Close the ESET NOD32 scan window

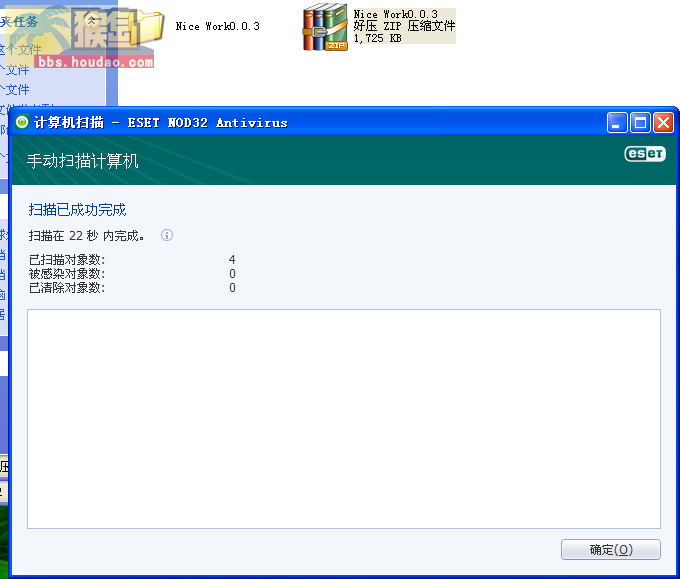[664, 122]
